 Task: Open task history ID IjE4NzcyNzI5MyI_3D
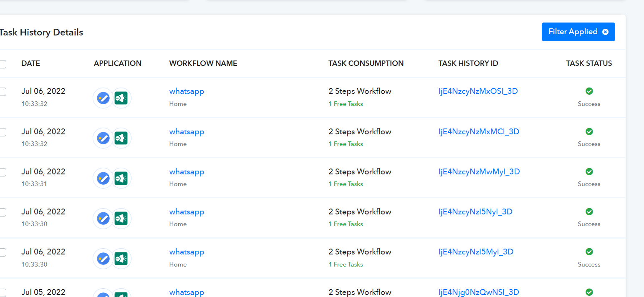pyautogui.click(x=476, y=252)
